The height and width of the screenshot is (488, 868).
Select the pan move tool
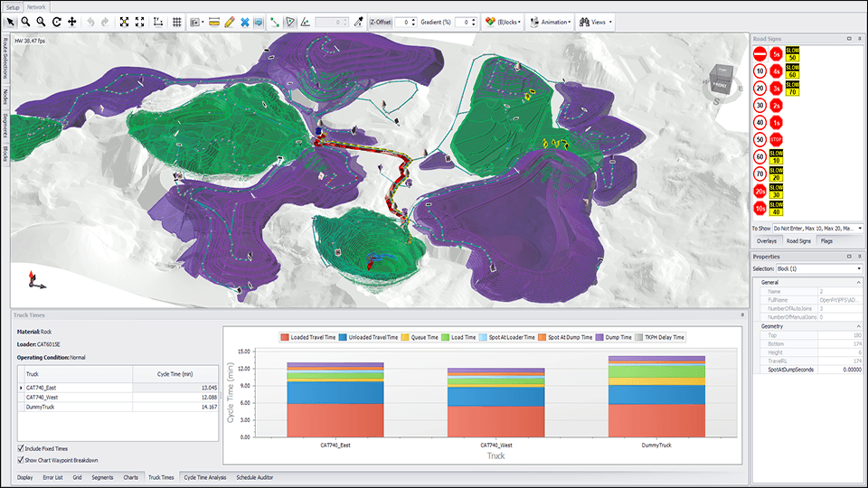pos(72,21)
